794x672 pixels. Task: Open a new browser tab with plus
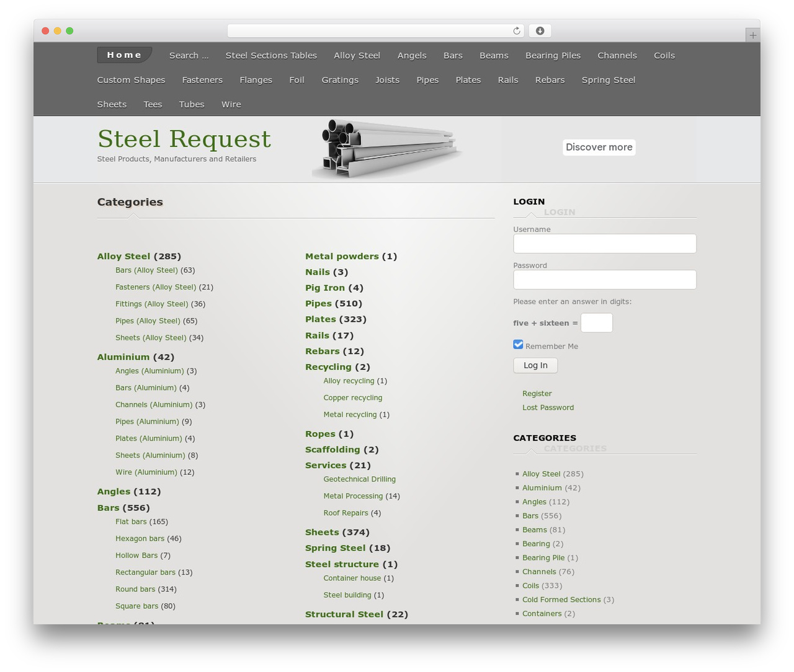click(752, 35)
